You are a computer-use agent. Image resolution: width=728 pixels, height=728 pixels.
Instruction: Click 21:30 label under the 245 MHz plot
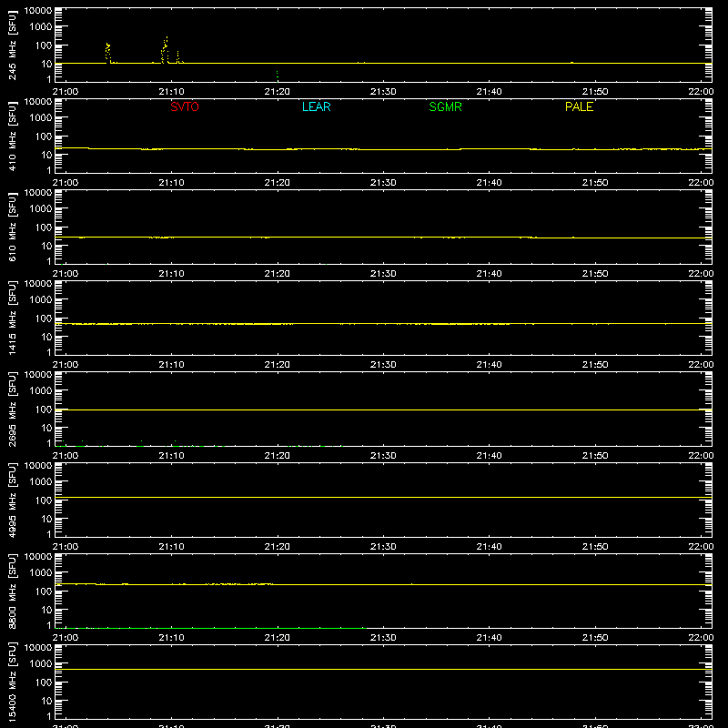pyautogui.click(x=383, y=92)
